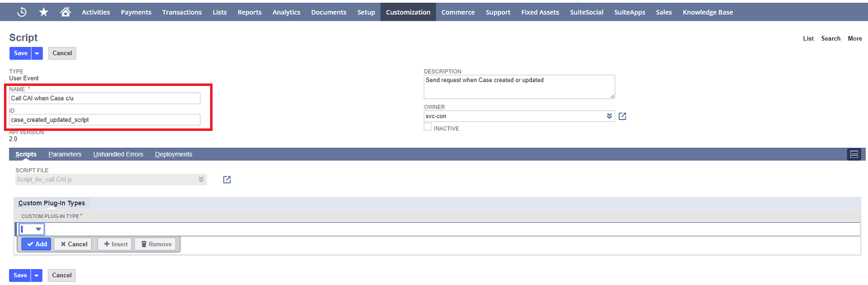Image resolution: width=868 pixels, height=285 pixels.
Task: Toggle subtab layout view icon
Action: [854, 154]
